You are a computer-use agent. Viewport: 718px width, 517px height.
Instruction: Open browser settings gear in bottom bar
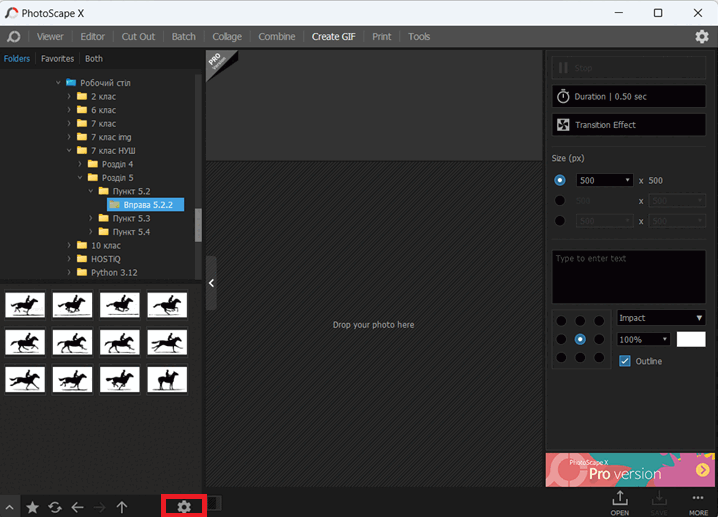click(184, 506)
